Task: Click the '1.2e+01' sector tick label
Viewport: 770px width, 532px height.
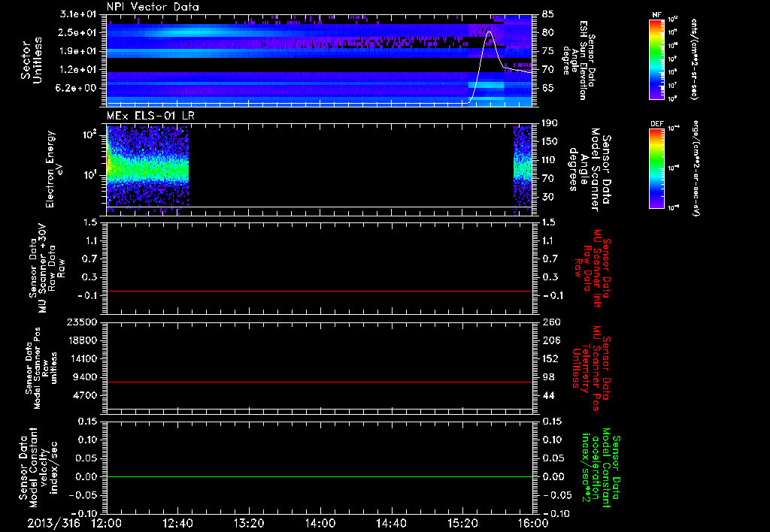Action: pyautogui.click(x=78, y=70)
